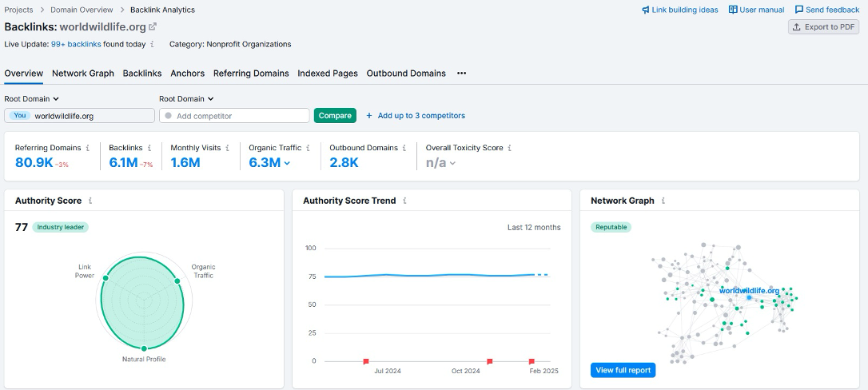The image size is (868, 390).
Task: Click the Organic Traffic point on radar chart
Action: pos(177,281)
